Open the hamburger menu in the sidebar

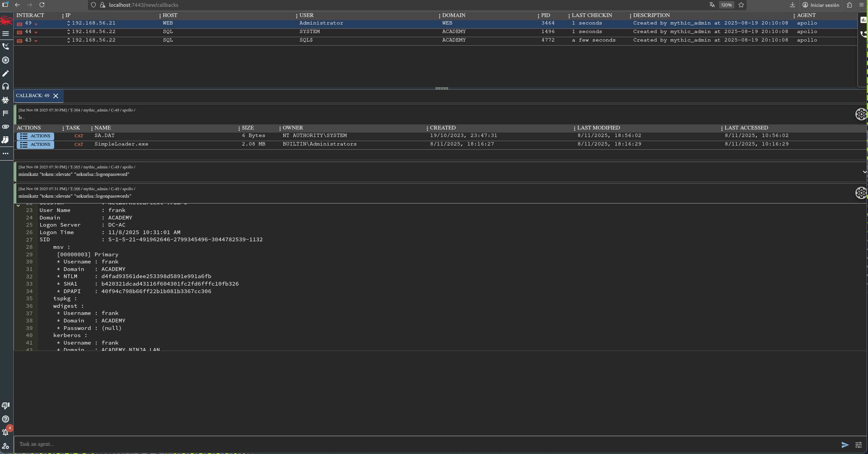point(5,33)
